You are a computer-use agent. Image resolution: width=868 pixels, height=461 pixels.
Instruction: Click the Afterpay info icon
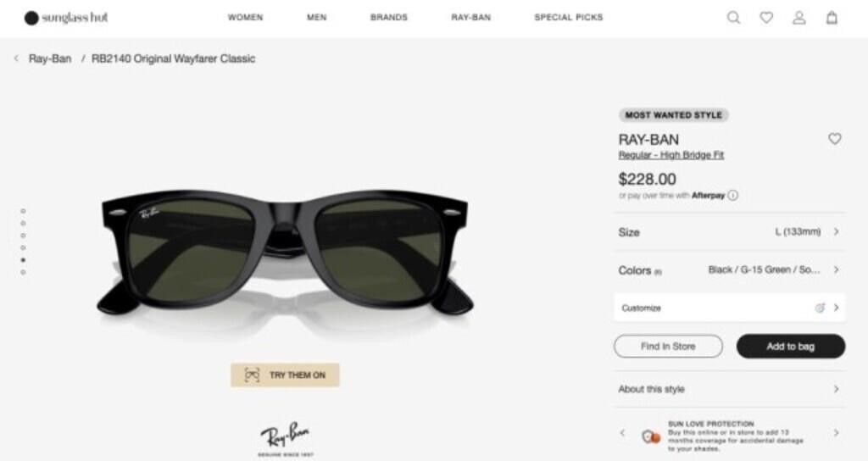click(733, 195)
